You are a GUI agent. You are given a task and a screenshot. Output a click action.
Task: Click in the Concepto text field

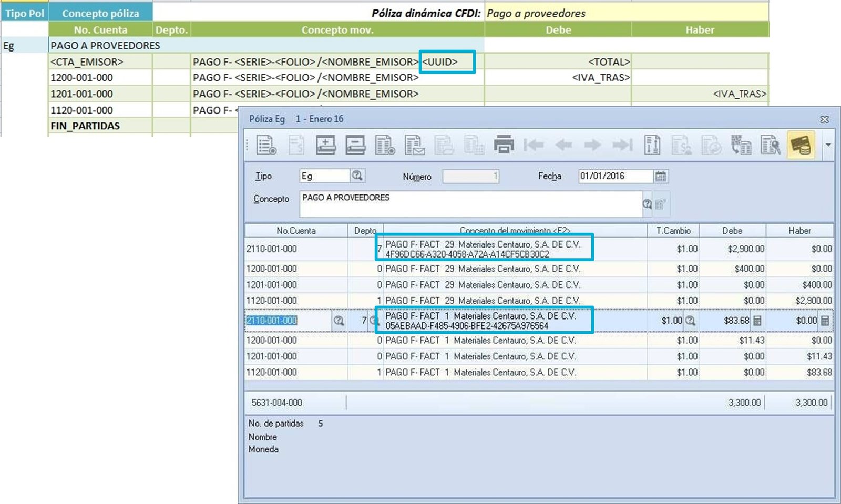470,204
